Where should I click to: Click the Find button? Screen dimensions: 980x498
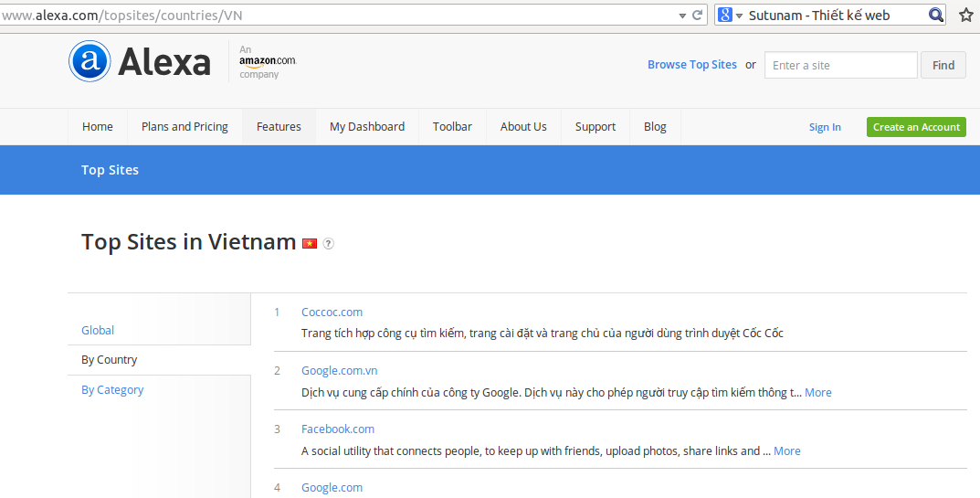943,65
